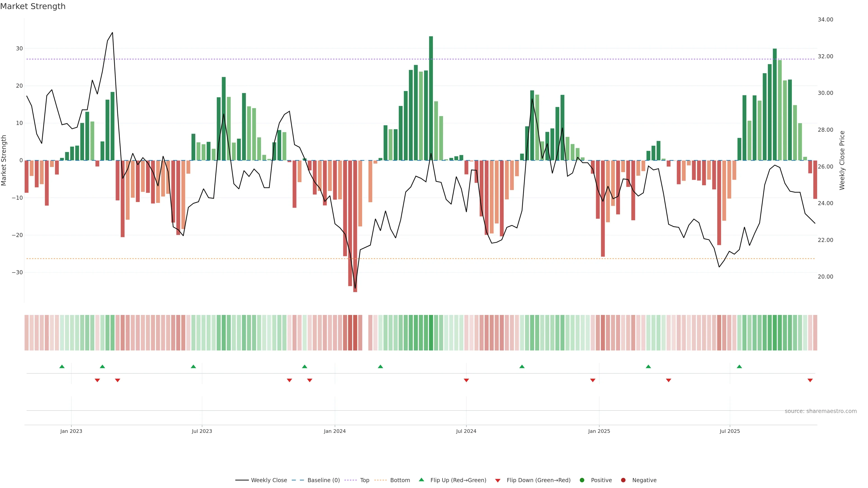Click the Jan 2024 x-axis label
This screenshot has width=868, height=488.
(335, 431)
